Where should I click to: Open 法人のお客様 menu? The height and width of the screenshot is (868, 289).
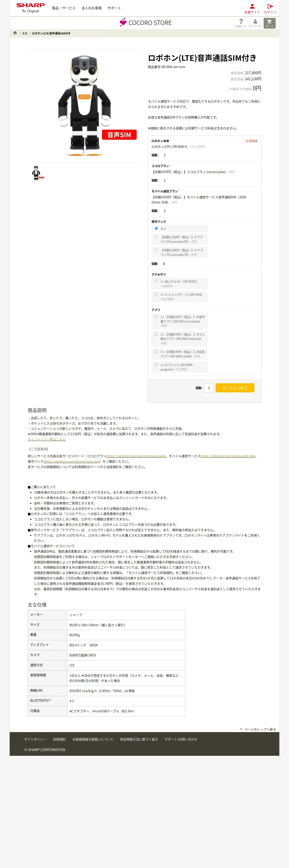[x=92, y=8]
